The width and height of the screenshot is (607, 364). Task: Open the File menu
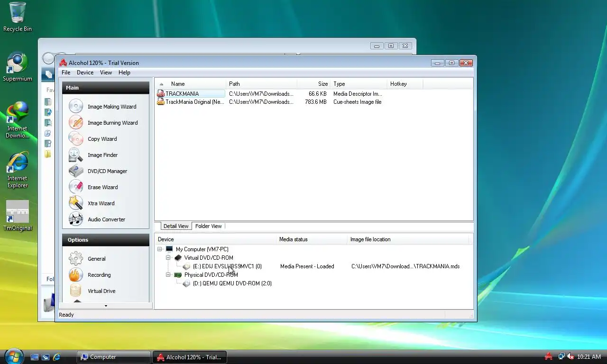pyautogui.click(x=66, y=73)
